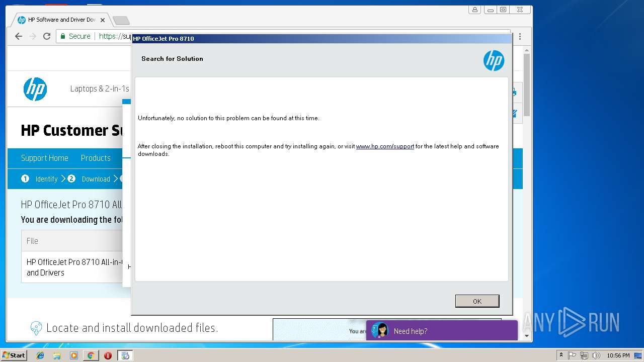Viewport: 644px width, 362px height.
Task: Click the 'Search for Solution' heading
Action: point(172,59)
